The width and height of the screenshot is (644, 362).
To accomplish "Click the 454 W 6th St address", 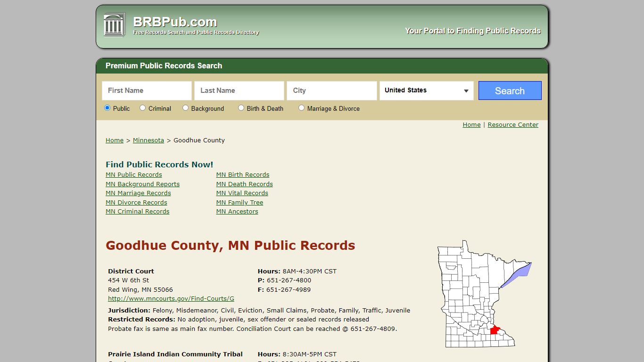I will 129,280.
